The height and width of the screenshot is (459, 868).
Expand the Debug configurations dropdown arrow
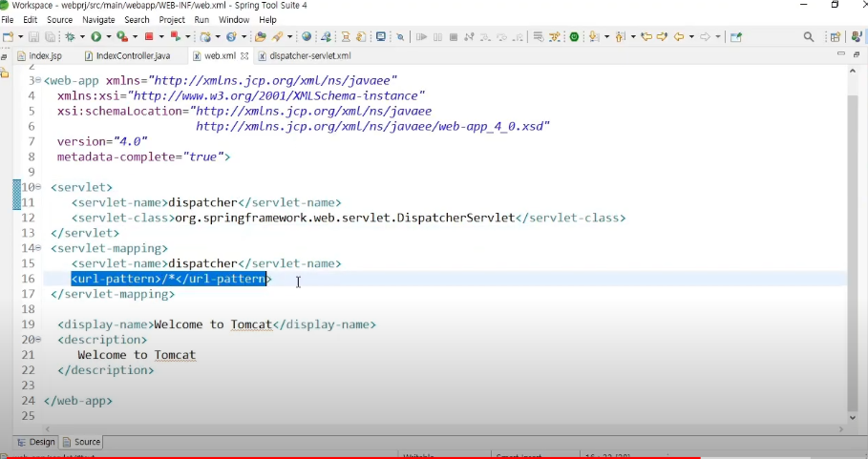(82, 37)
